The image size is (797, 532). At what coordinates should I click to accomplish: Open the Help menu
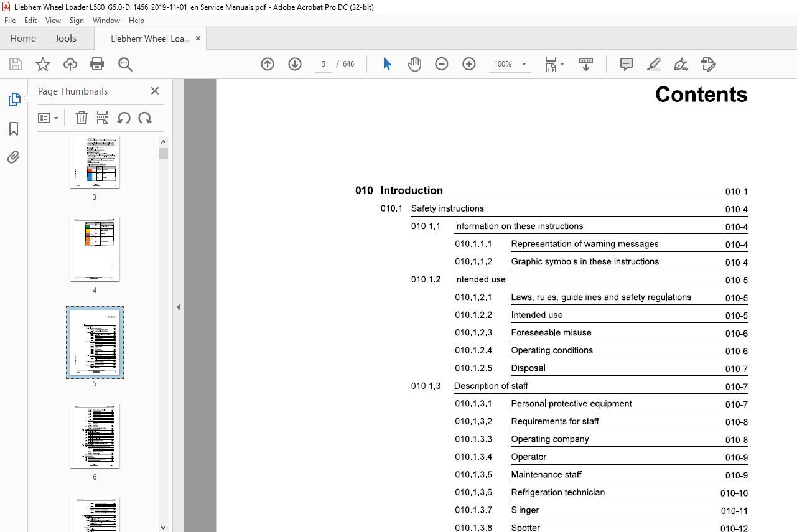136,21
